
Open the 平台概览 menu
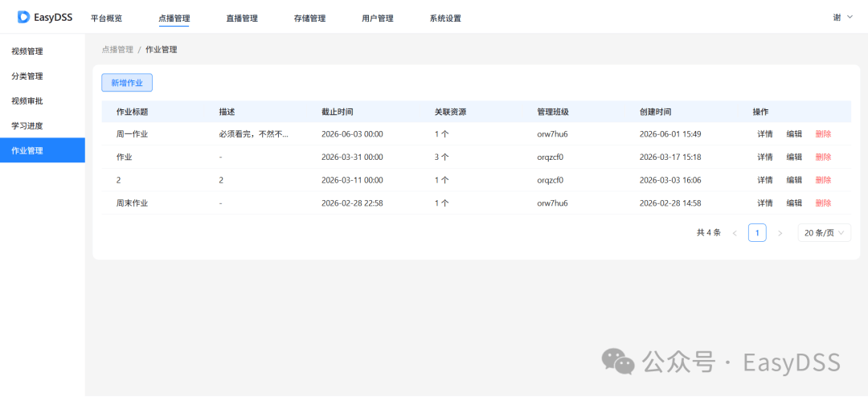pos(106,18)
